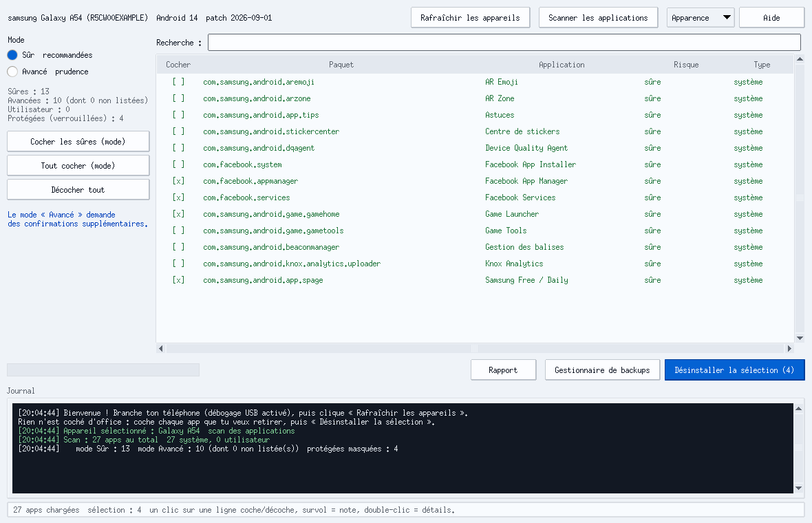
Task: Click the Journal log scroll down arrow
Action: (798, 489)
